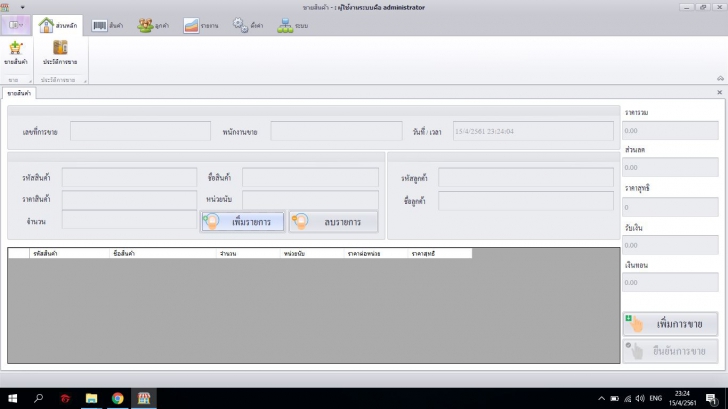Image resolution: width=728 pixels, height=409 pixels.
Task: Focus the รหัสสินค้า product code input field
Action: click(x=129, y=177)
